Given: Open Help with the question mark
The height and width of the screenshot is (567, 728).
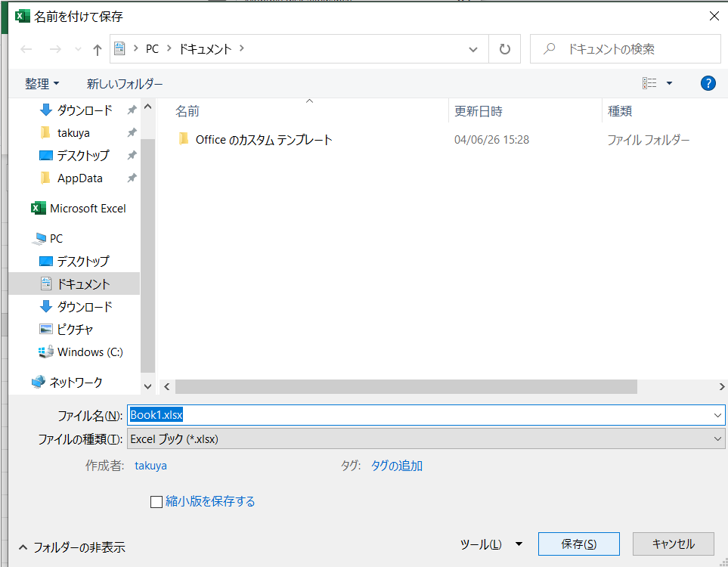Looking at the screenshot, I should click(x=708, y=83).
